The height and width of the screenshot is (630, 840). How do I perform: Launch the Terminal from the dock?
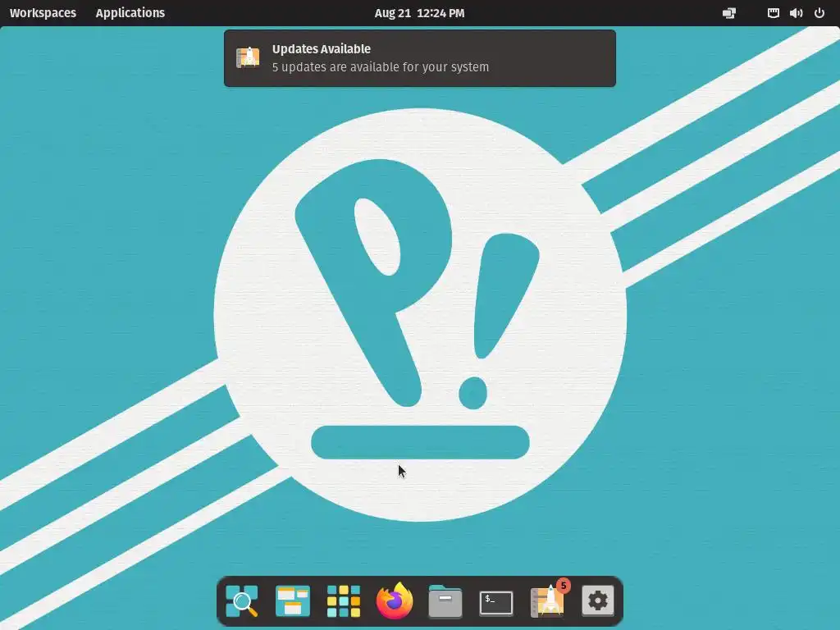coord(496,603)
